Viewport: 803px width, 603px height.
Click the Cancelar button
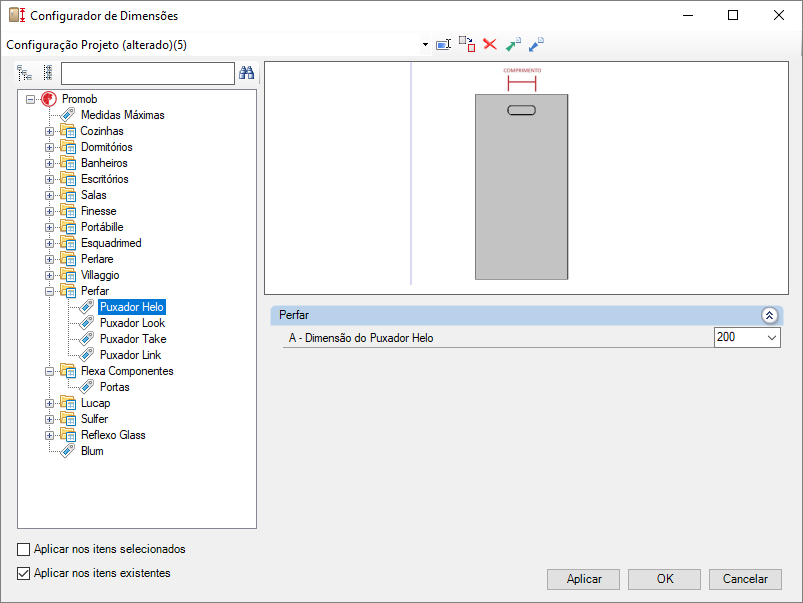click(x=745, y=579)
